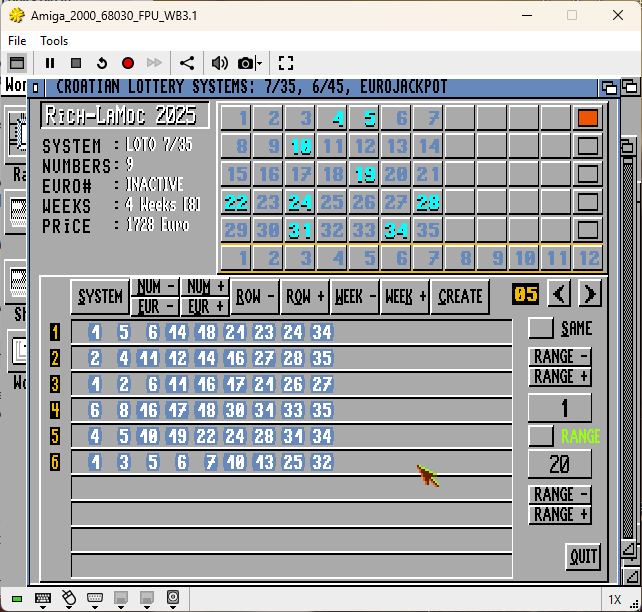Go to previous page with left arrow
Image resolution: width=642 pixels, height=612 pixels.
(559, 294)
